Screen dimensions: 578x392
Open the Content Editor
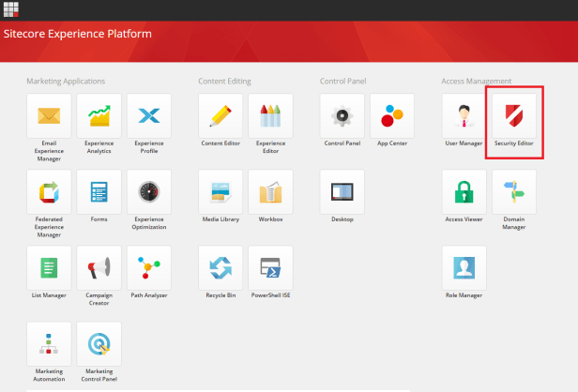point(221,116)
